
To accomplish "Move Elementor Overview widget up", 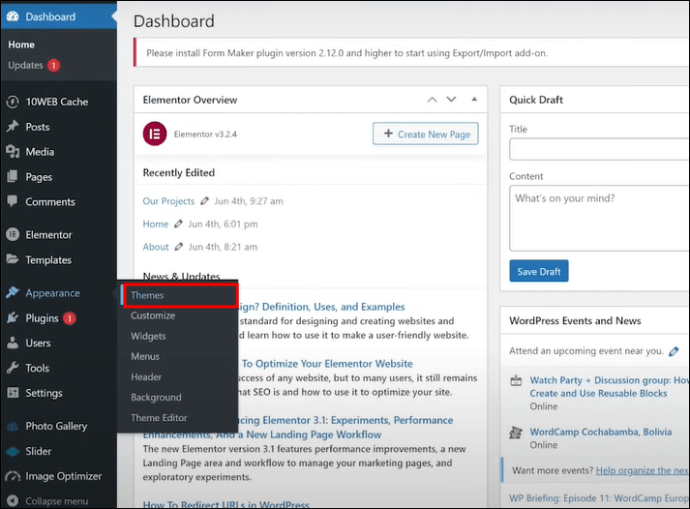I will pos(432,100).
